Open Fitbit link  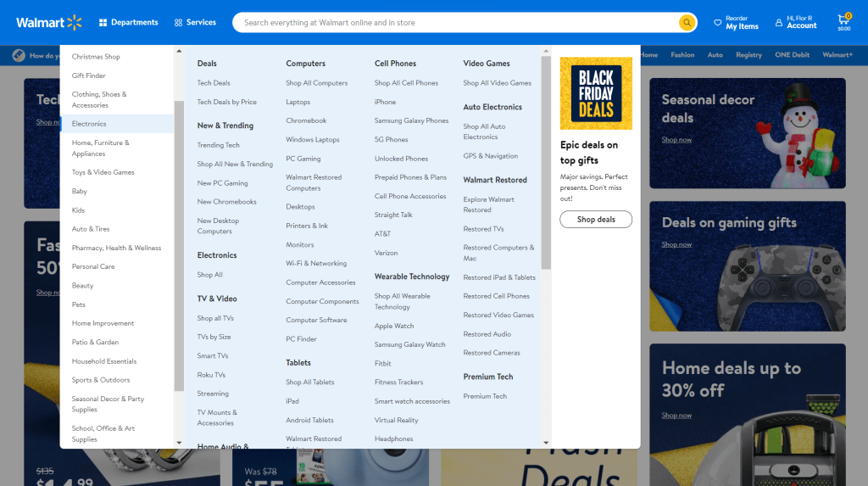382,364
